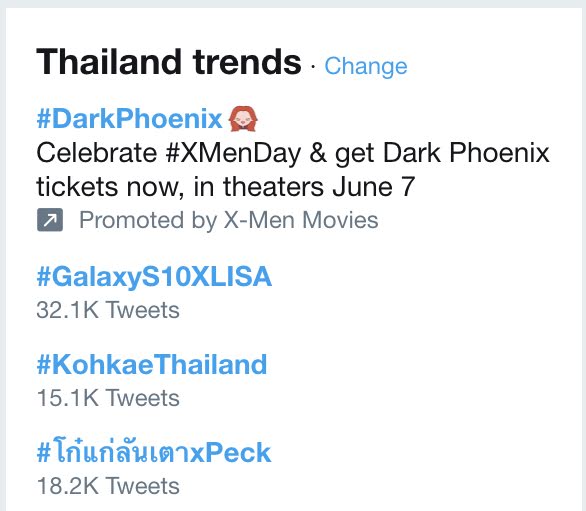Click the word 'trends' in heading
The image size is (586, 511).
247,62
